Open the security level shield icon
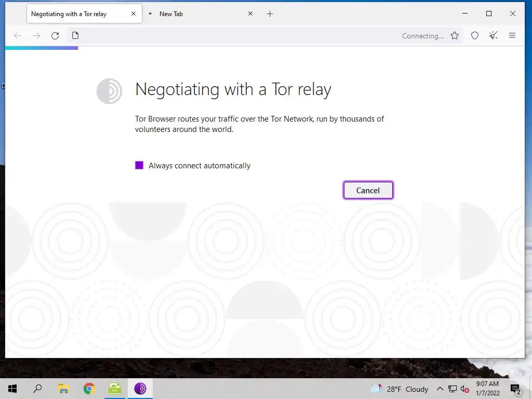This screenshot has width=532, height=399. point(475,36)
